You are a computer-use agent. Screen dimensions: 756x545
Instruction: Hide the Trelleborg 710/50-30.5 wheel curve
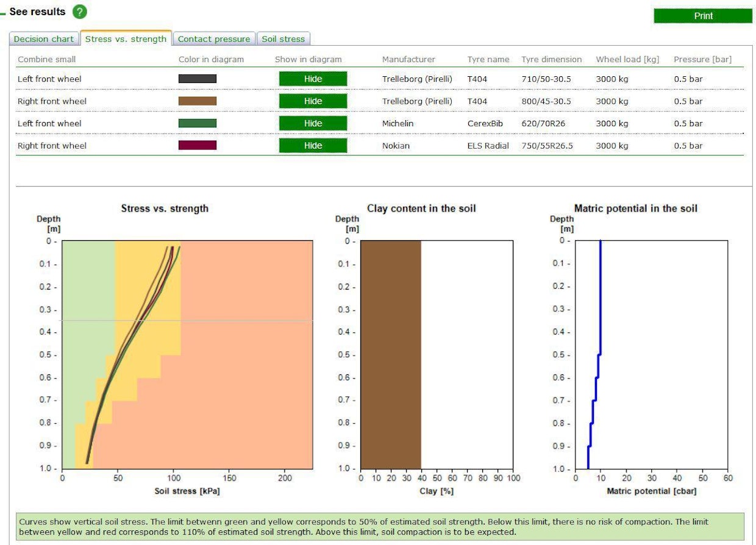pos(313,79)
